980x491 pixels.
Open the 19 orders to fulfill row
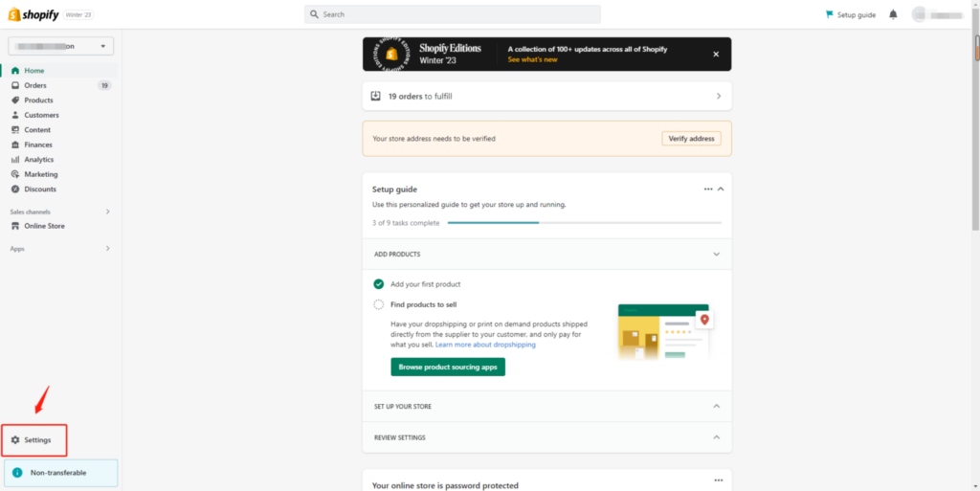[546, 96]
